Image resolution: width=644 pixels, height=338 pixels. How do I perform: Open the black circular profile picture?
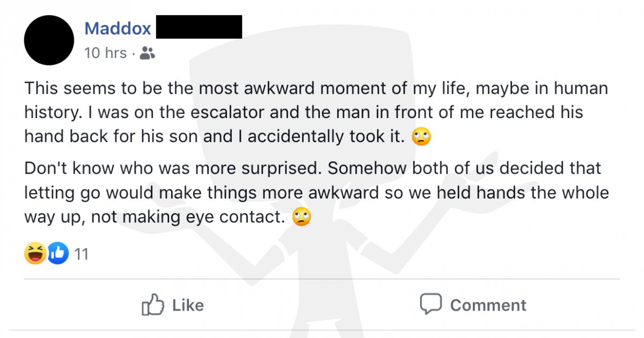49,40
